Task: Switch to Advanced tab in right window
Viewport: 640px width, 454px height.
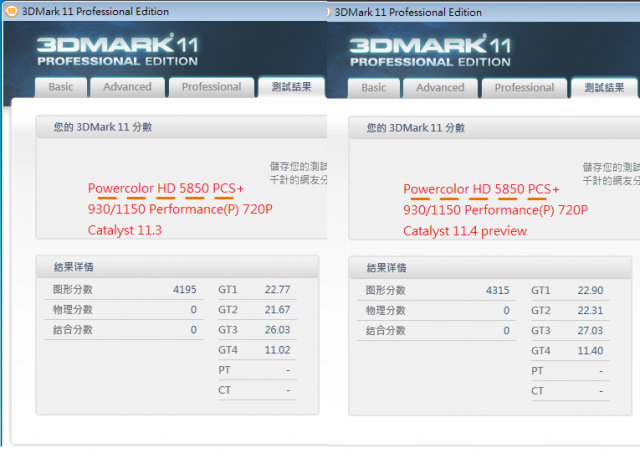Action: [x=440, y=88]
